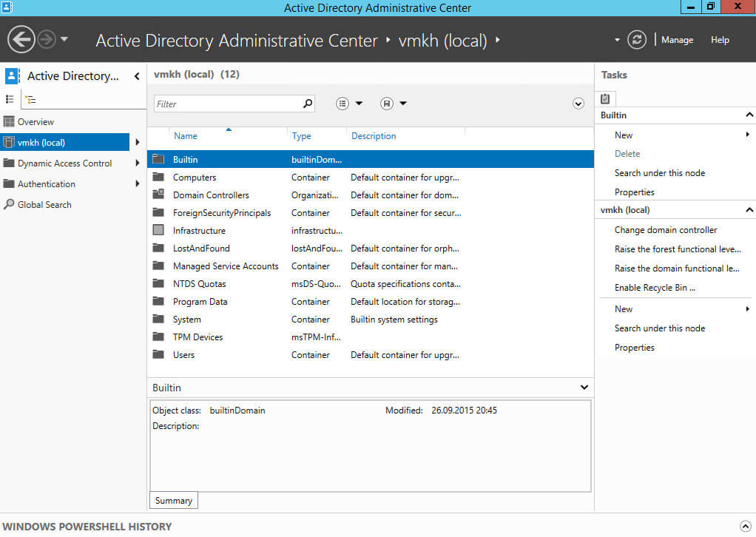Click Enable Recycle Bin task
The height and width of the screenshot is (537, 756).
655,288
